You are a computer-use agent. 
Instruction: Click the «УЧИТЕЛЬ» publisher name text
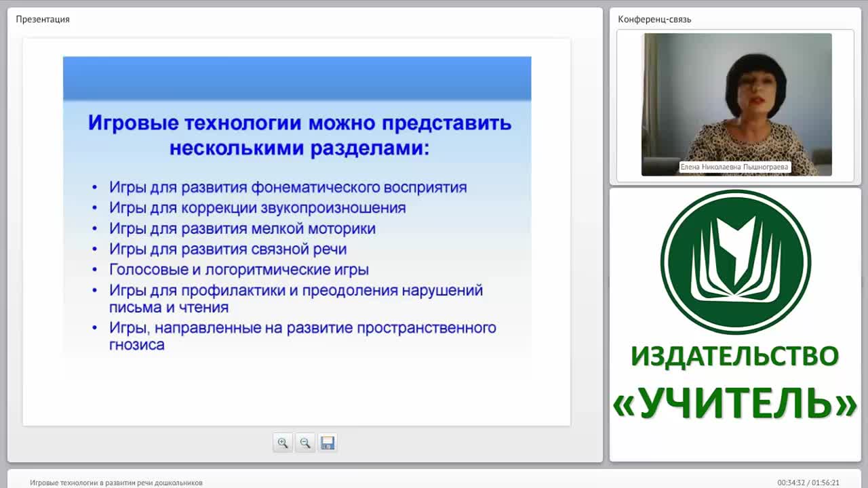coord(735,403)
